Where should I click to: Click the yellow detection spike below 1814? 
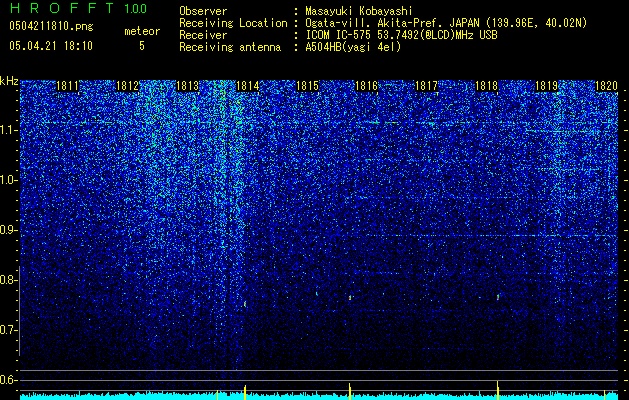click(x=245, y=392)
